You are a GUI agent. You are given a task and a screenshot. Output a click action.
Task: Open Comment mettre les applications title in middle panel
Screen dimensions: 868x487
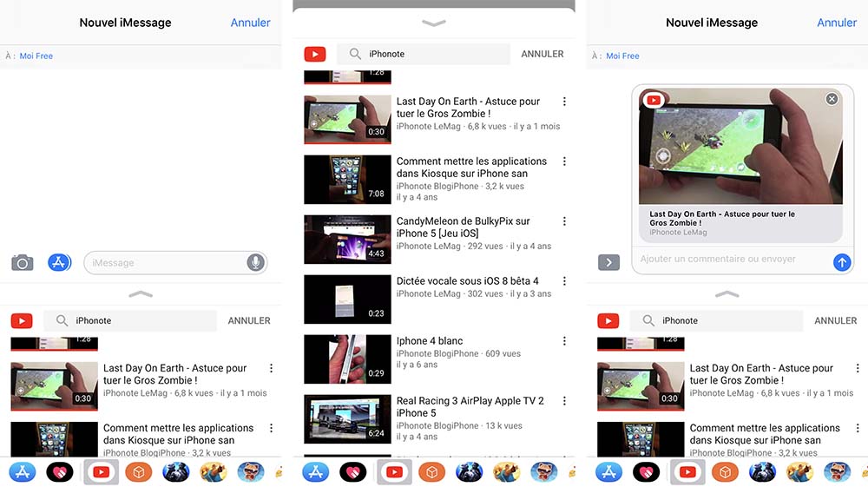click(x=471, y=168)
